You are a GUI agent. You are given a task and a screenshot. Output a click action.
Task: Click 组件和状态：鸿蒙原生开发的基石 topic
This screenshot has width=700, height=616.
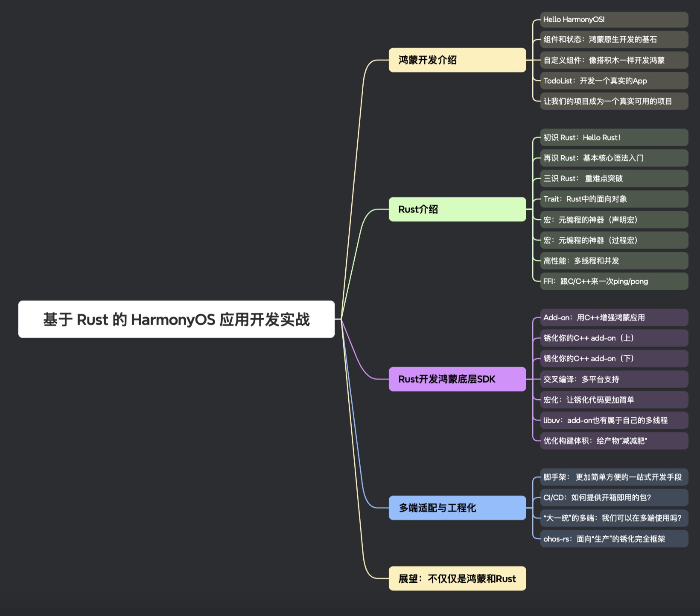click(614, 40)
